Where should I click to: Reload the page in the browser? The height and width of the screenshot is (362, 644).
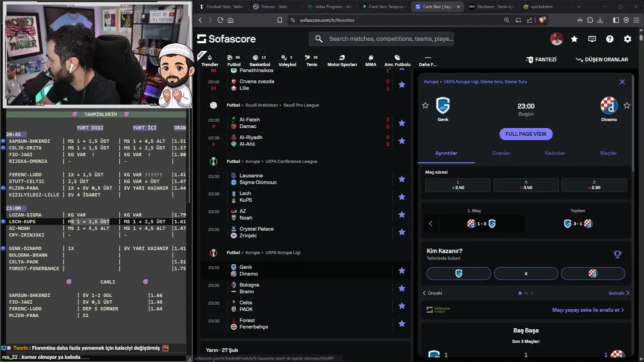[x=220, y=20]
